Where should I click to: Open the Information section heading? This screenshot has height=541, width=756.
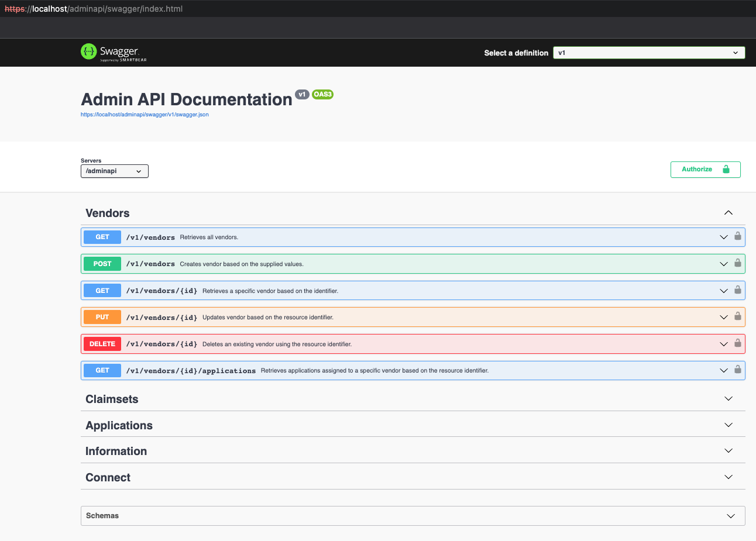pyautogui.click(x=116, y=451)
